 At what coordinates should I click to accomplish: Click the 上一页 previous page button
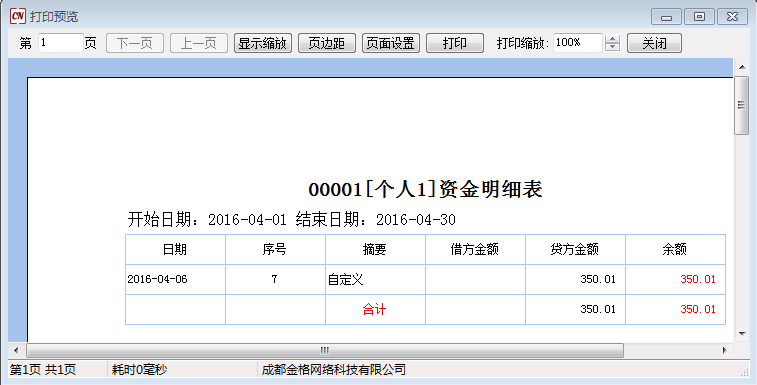(x=198, y=43)
